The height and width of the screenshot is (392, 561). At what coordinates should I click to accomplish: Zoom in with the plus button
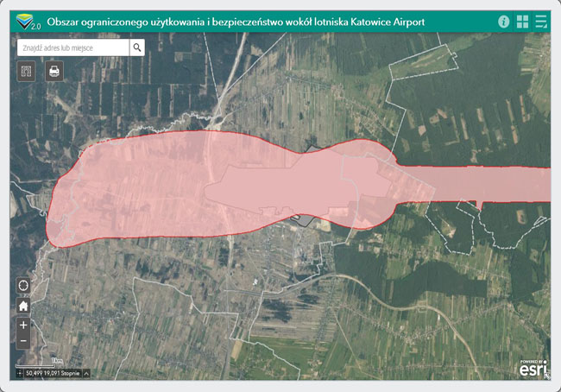23,326
